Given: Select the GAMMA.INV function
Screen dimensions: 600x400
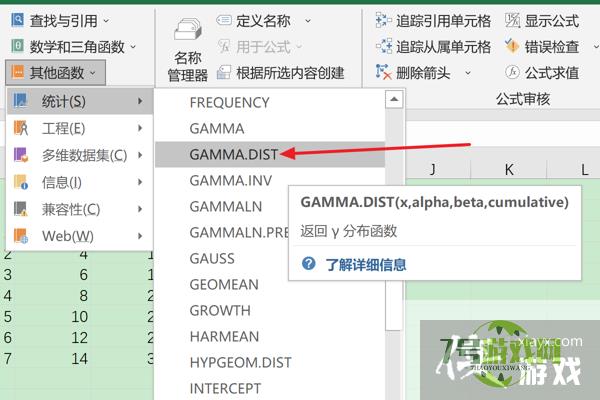Looking at the screenshot, I should click(230, 180).
